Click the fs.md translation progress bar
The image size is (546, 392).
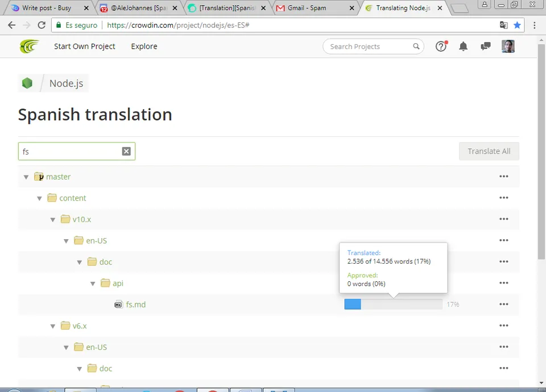pos(393,305)
